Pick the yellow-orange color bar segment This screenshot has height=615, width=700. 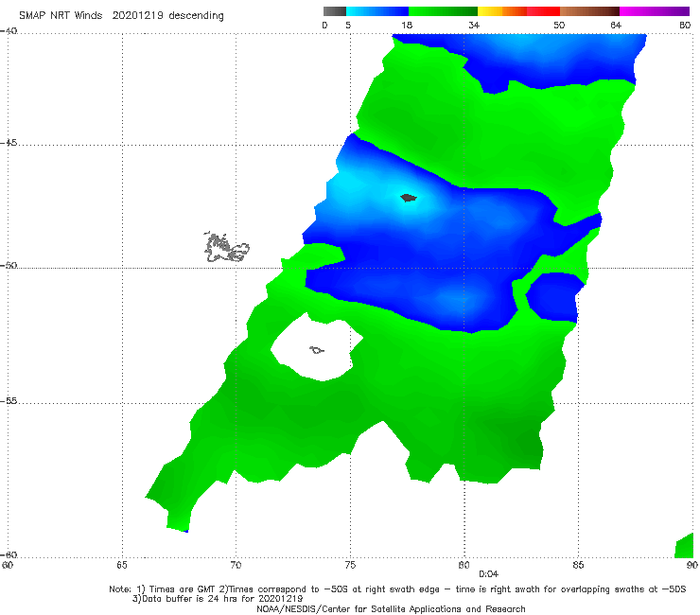[x=502, y=11]
